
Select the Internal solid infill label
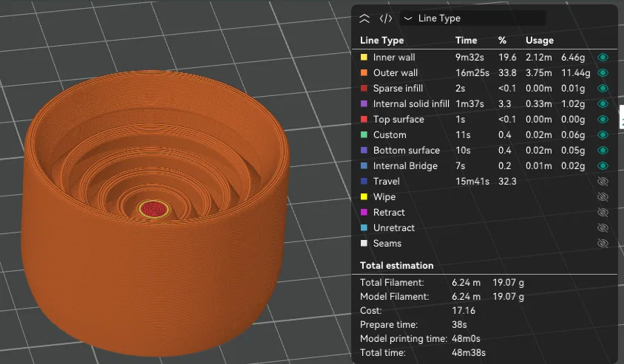[x=411, y=103]
